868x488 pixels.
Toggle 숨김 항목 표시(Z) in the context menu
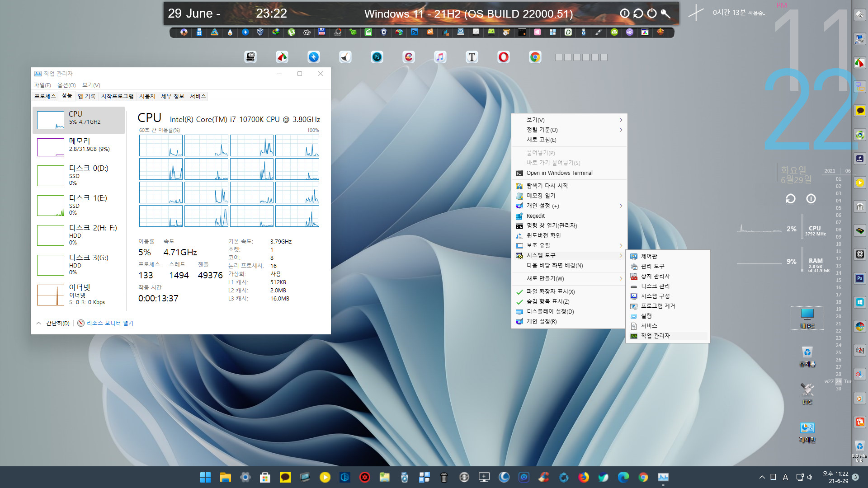tap(569, 302)
